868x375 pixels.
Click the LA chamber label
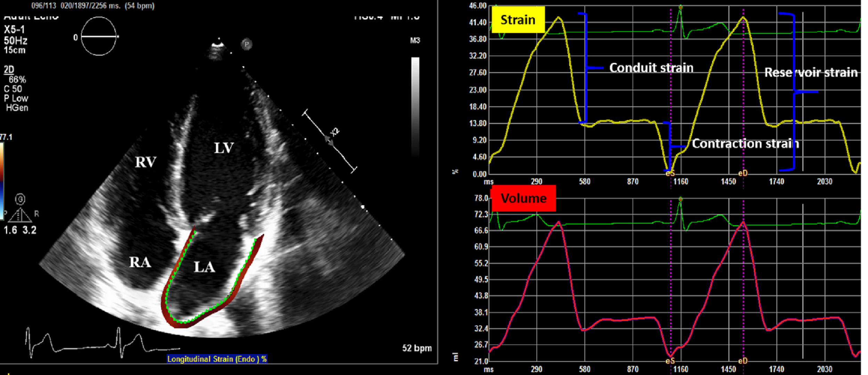(x=204, y=267)
